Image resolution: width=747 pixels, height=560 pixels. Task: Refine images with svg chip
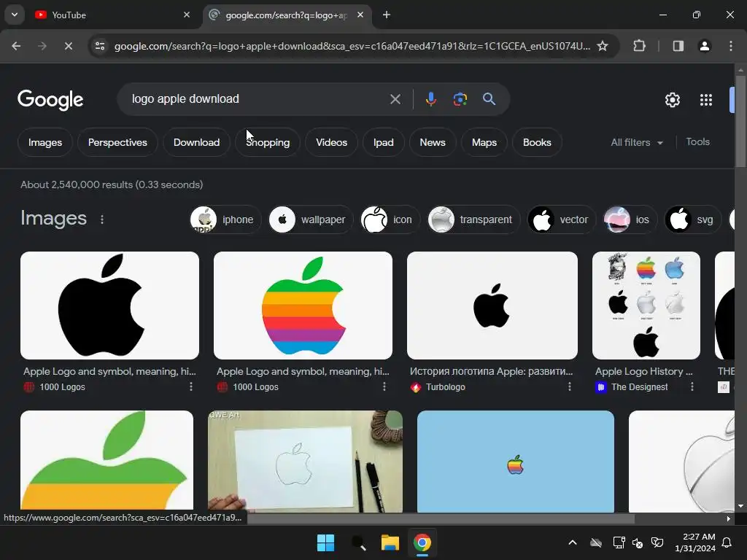(x=692, y=219)
